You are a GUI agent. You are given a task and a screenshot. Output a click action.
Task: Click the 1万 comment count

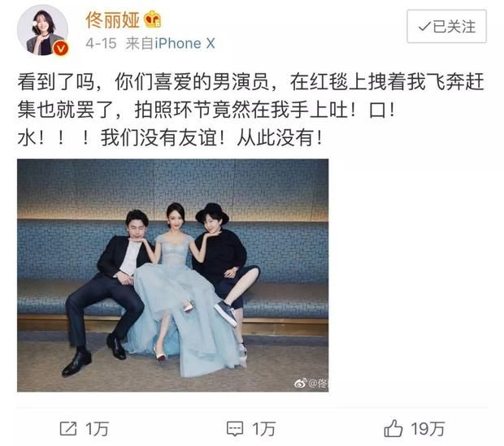tap(263, 429)
